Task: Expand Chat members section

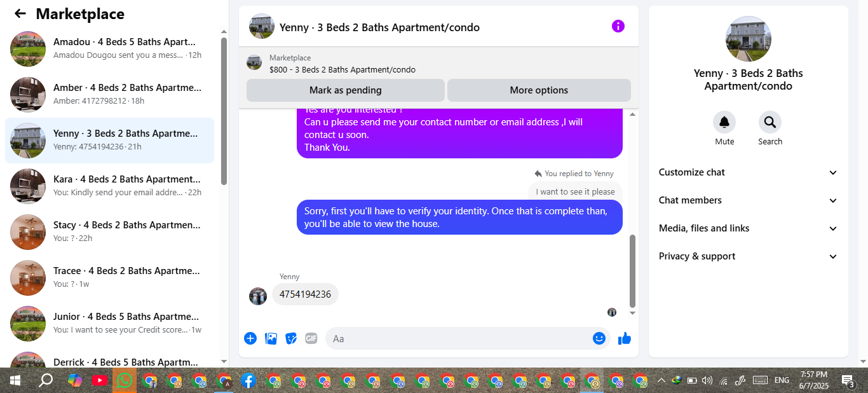Action: tap(748, 200)
